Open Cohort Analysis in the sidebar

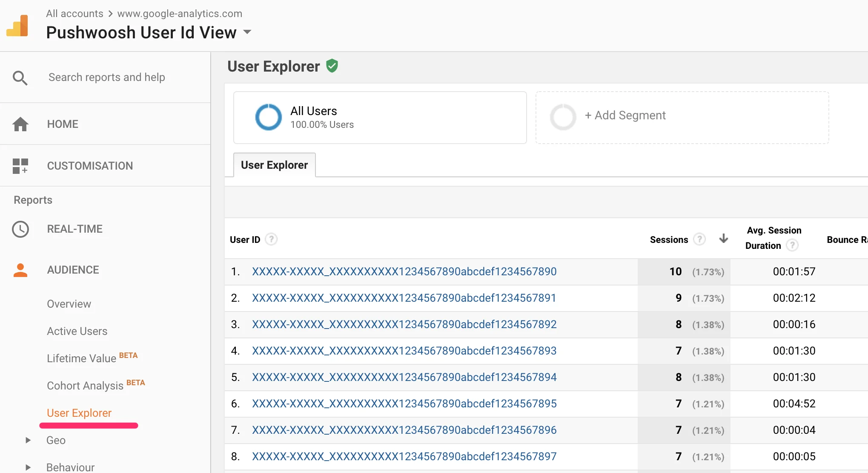(x=85, y=386)
